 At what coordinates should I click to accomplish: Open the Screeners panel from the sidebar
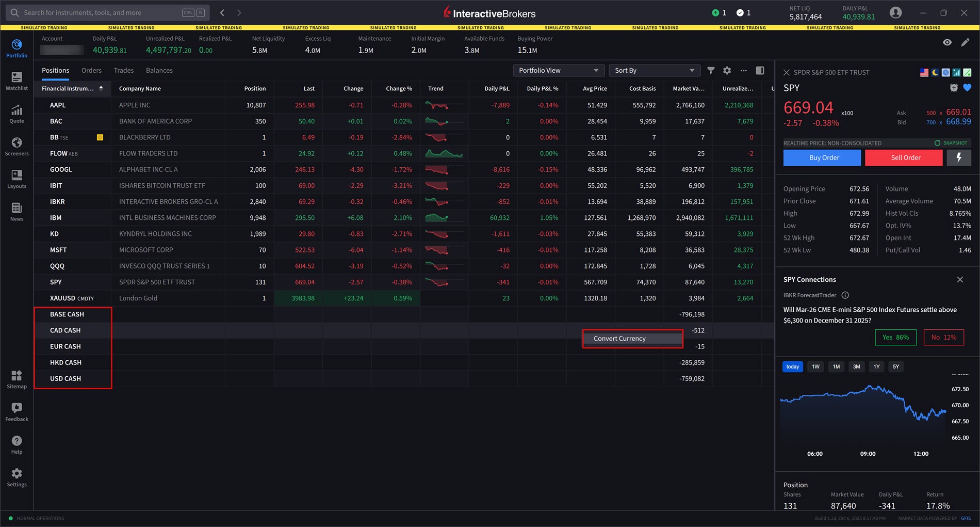point(17,146)
